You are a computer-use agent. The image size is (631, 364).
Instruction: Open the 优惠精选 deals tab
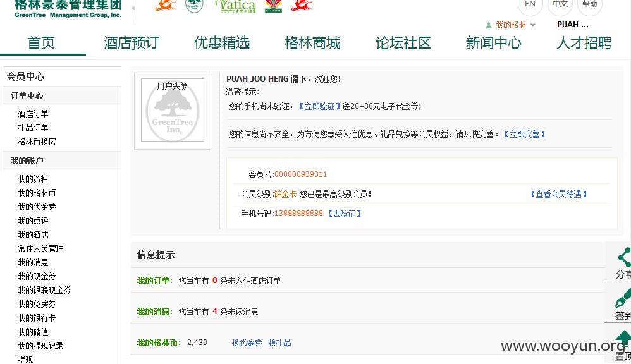click(x=222, y=42)
